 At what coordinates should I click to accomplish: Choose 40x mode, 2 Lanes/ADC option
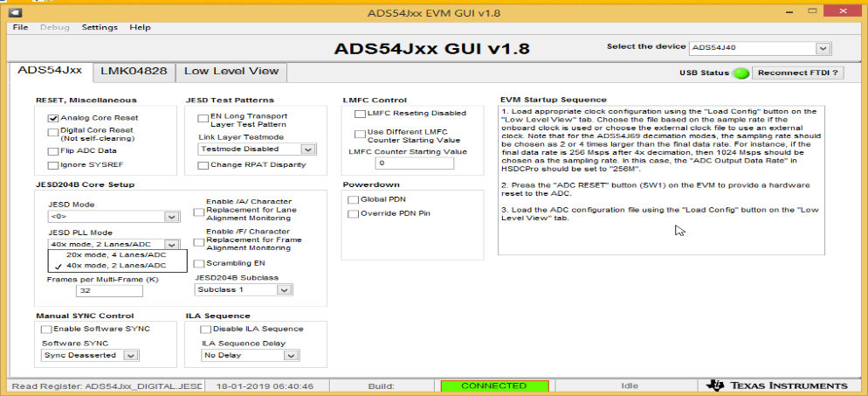pyautogui.click(x=118, y=266)
